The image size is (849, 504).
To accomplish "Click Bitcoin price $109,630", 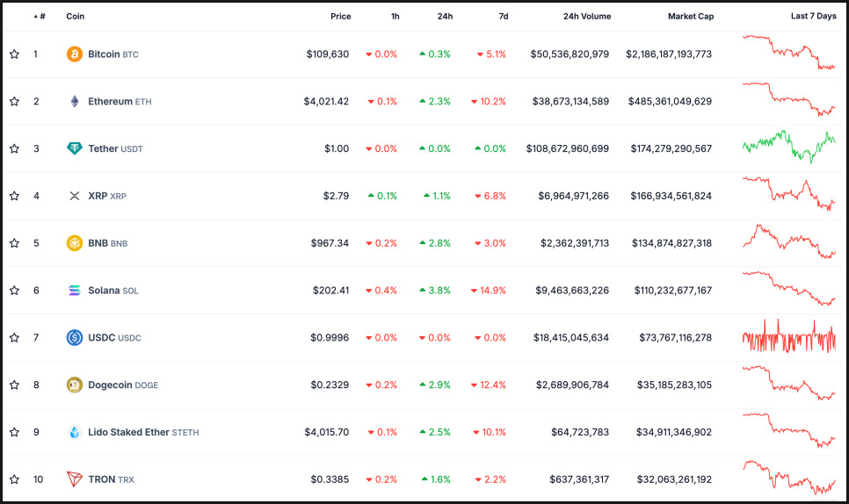I will coord(328,54).
